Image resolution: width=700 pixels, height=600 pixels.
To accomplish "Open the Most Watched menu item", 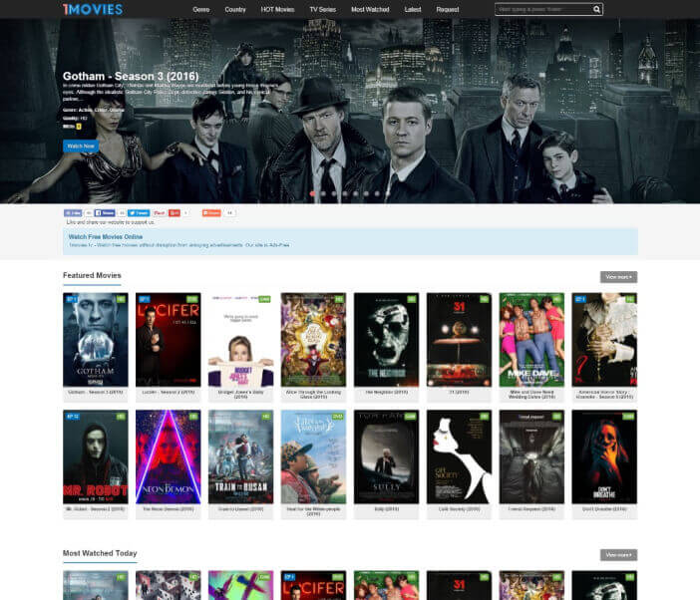I will (x=371, y=9).
